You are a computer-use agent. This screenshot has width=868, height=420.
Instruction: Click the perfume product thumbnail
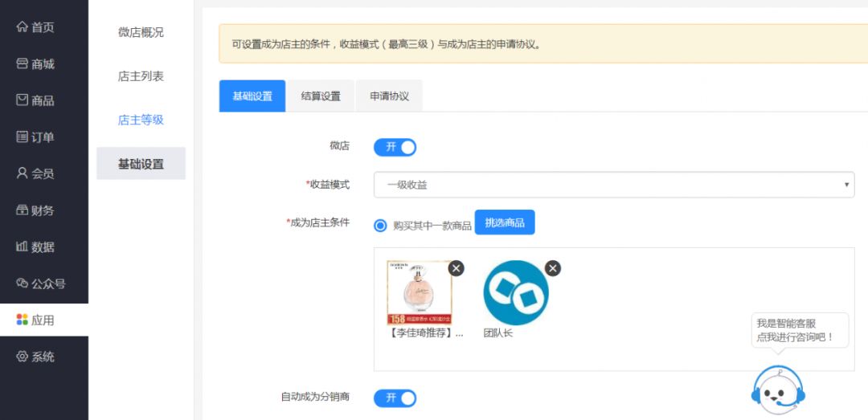[420, 293]
